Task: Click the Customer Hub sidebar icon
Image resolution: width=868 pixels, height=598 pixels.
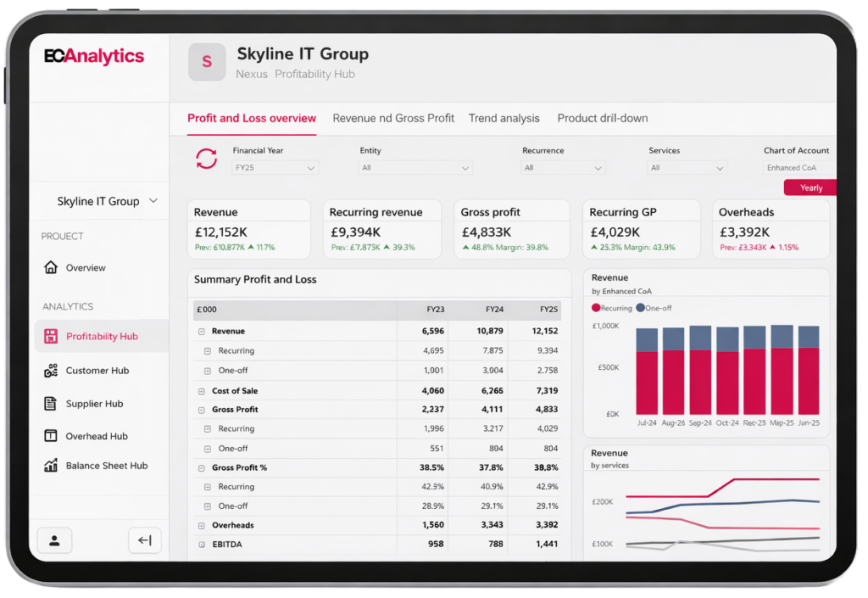Action: pos(51,371)
